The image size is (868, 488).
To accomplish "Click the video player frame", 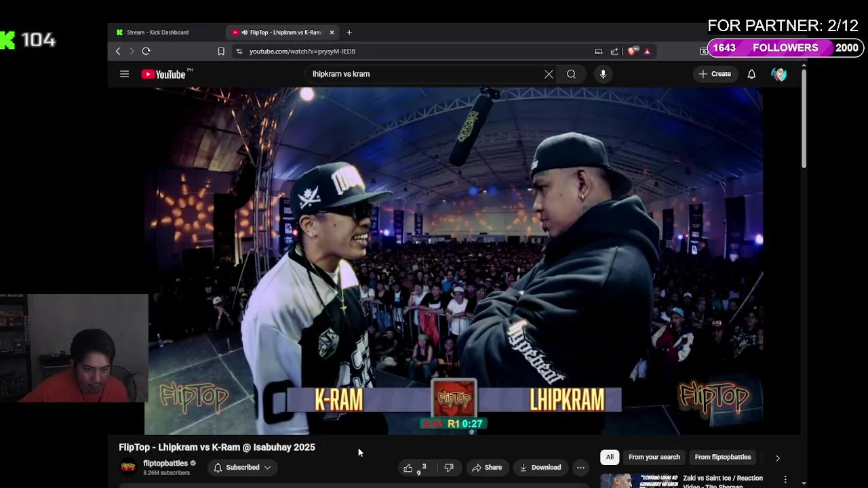I will click(x=453, y=261).
